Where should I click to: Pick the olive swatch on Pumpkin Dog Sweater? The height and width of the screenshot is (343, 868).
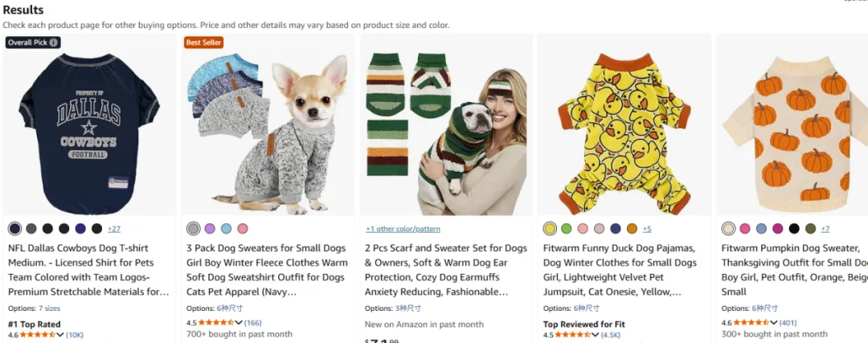(810, 229)
